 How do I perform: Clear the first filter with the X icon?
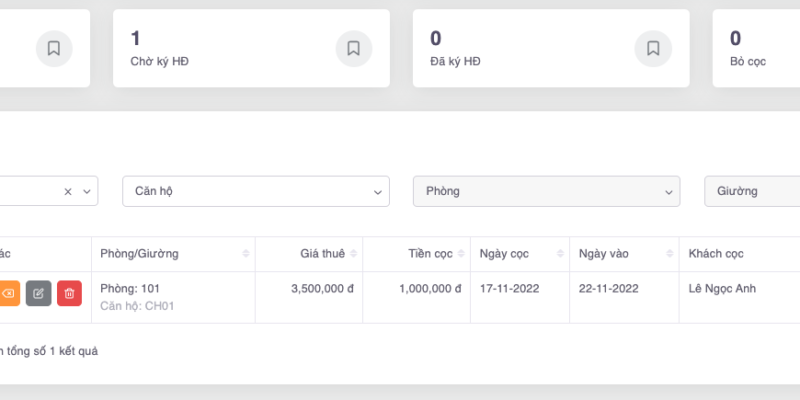click(x=68, y=191)
